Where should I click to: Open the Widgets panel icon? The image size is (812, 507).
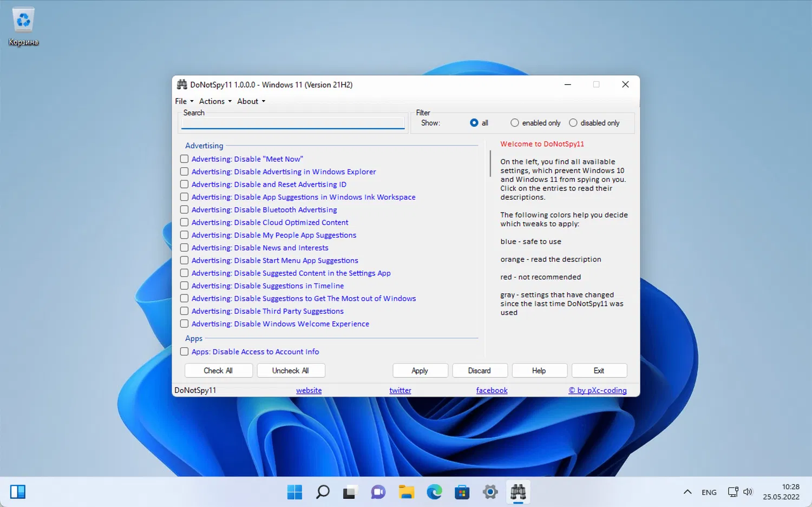coord(18,492)
